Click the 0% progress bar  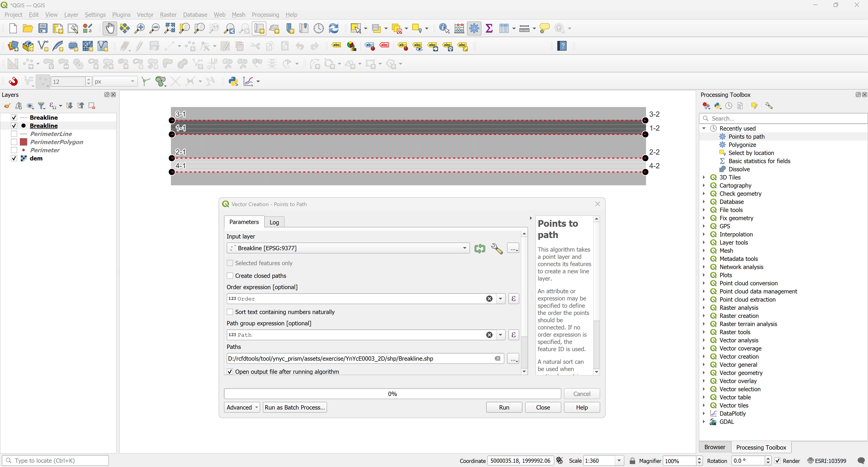click(x=392, y=393)
